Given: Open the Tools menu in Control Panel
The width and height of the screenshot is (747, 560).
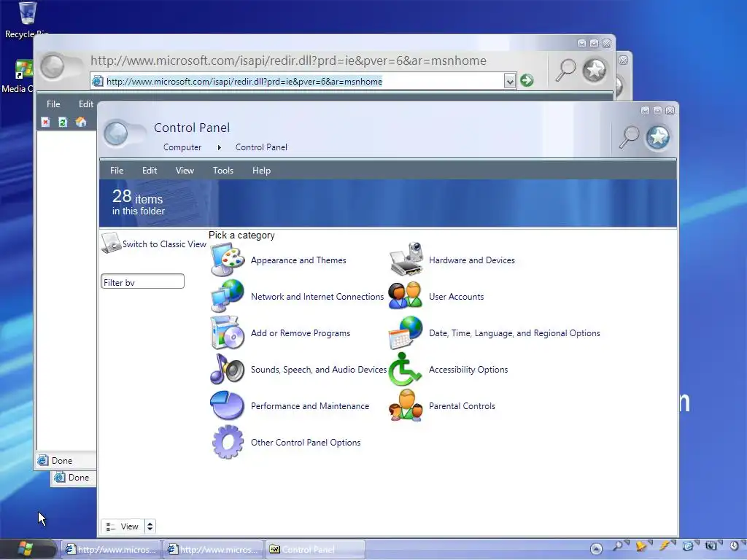Looking at the screenshot, I should 223,171.
